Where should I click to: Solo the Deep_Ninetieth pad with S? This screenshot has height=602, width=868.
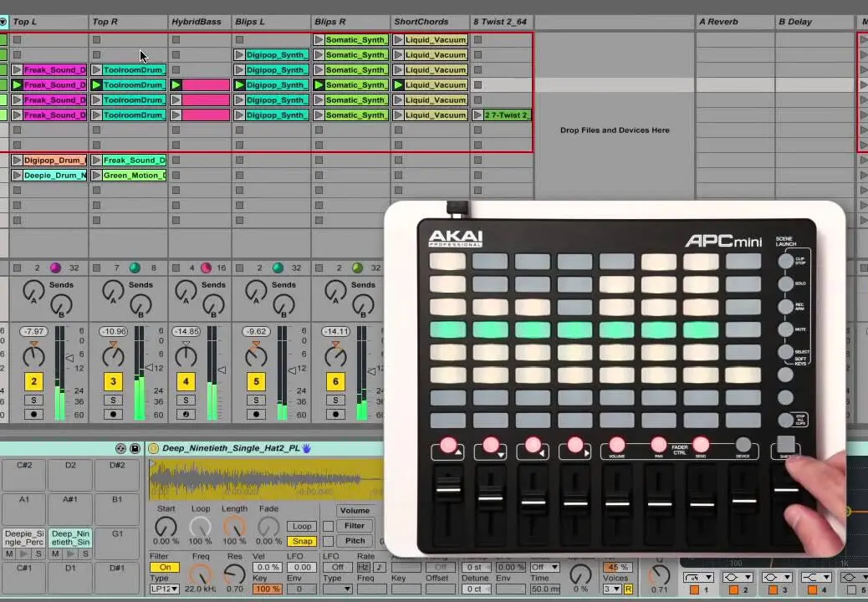(85, 554)
